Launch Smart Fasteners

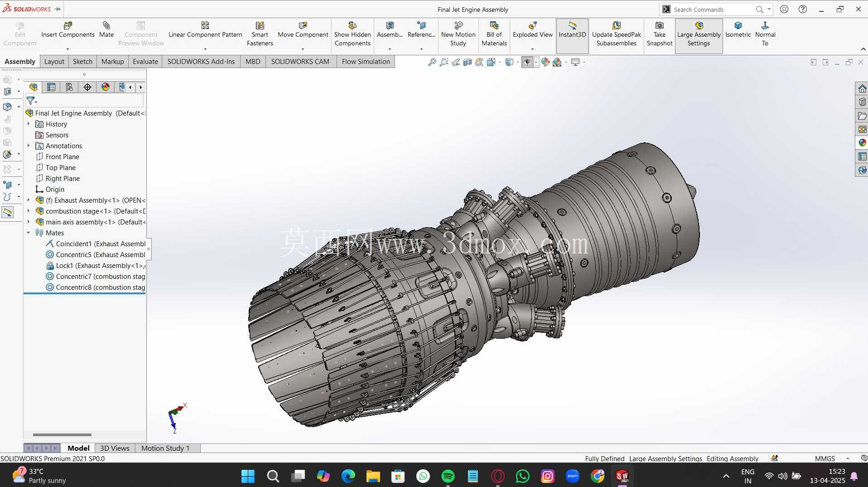point(260,34)
